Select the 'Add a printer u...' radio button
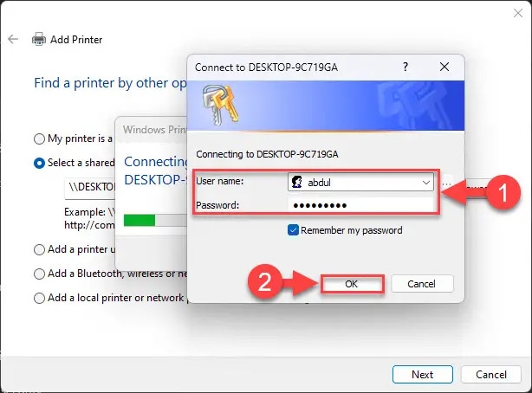 (39, 249)
